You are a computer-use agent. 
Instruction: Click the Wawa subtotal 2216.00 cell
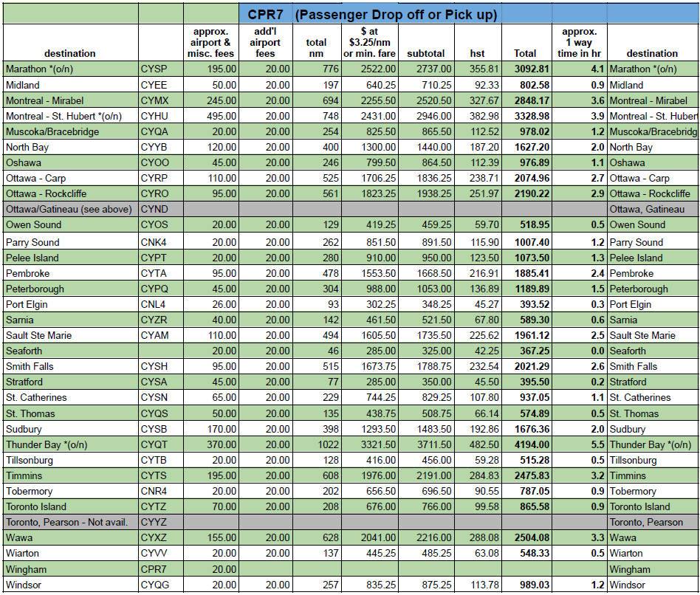click(x=425, y=538)
